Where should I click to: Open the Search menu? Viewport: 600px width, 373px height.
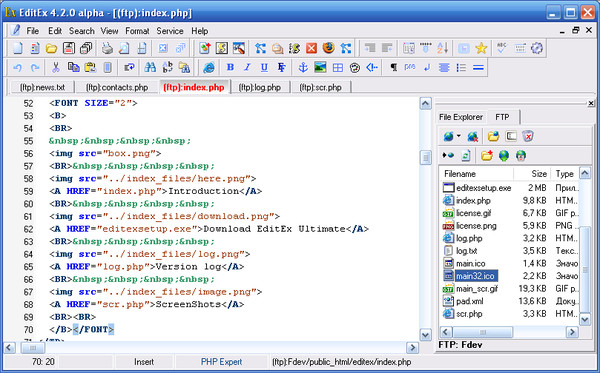[82, 31]
